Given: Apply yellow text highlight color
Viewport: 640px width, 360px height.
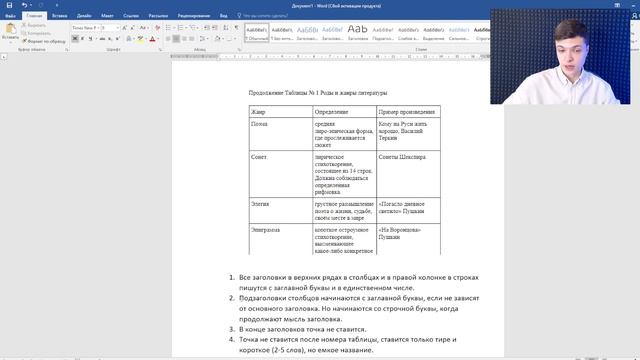Looking at the screenshot, I should pyautogui.click(x=141, y=39).
